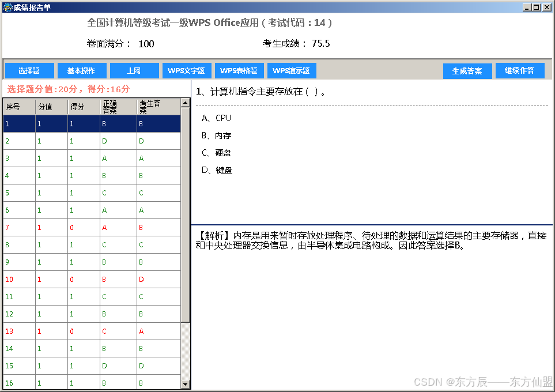Click the 选择题分值:20分，得分:16分 summary
The width and height of the screenshot is (555, 392).
pyautogui.click(x=69, y=89)
